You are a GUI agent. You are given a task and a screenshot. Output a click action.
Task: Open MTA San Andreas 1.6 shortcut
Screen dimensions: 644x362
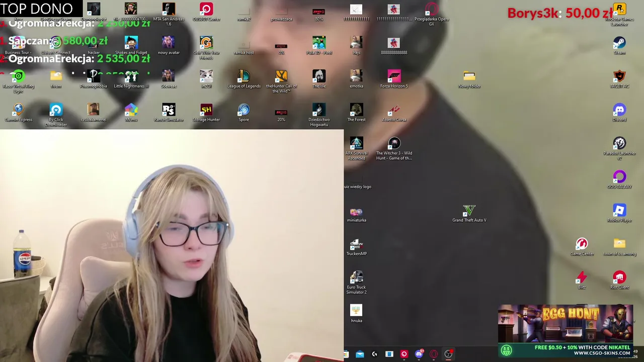pos(169,15)
